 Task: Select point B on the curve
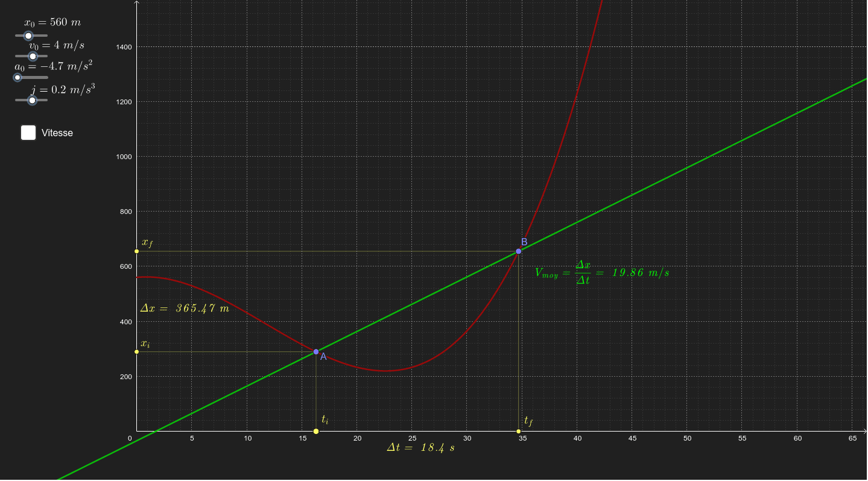[519, 251]
